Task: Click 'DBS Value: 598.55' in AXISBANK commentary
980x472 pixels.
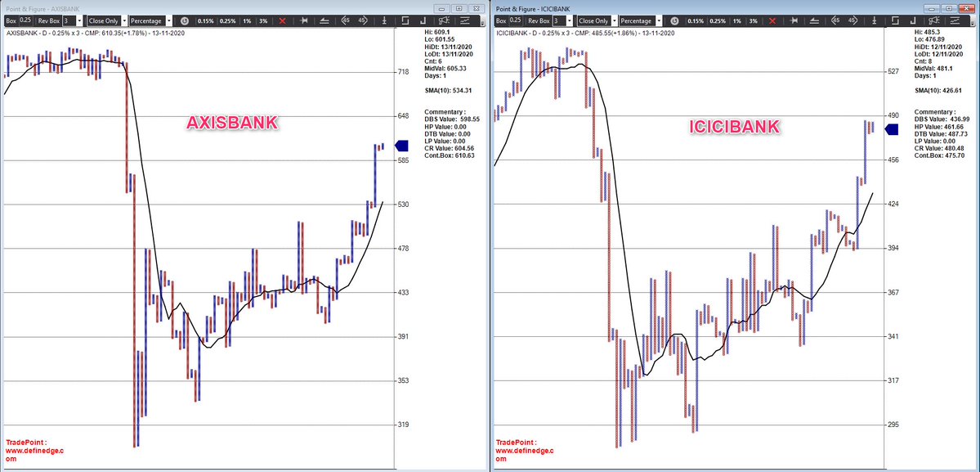Action: [452, 119]
